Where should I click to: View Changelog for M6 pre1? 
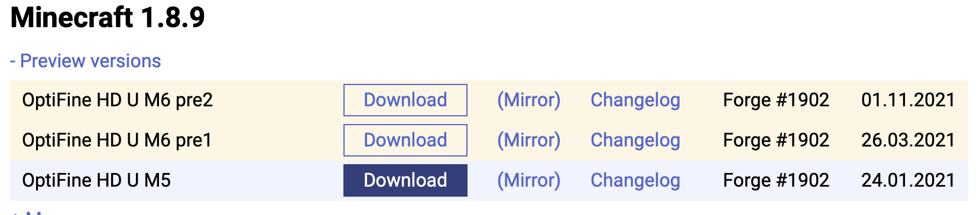(635, 140)
